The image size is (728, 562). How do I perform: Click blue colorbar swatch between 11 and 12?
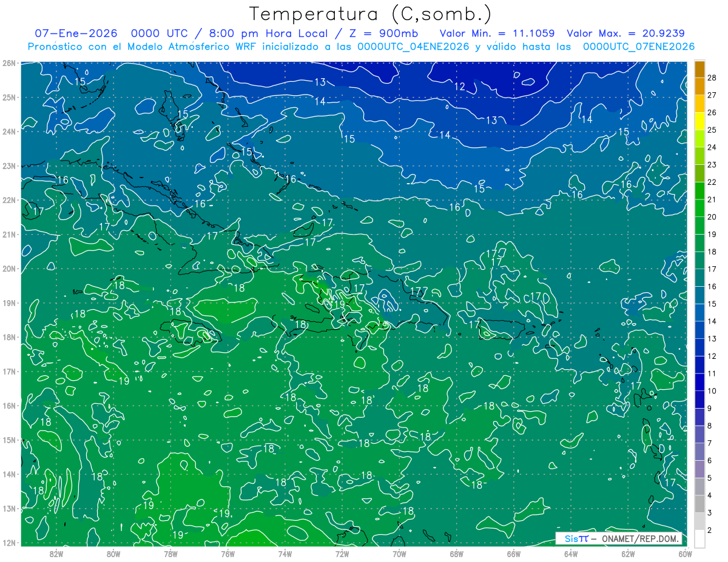coord(699,364)
